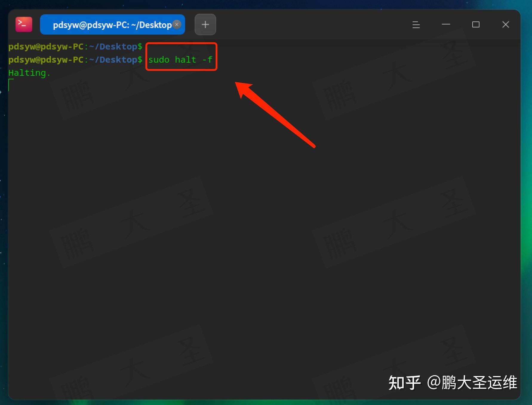The image size is (532, 405).
Task: Click the small x on the active tab
Action: 177,24
